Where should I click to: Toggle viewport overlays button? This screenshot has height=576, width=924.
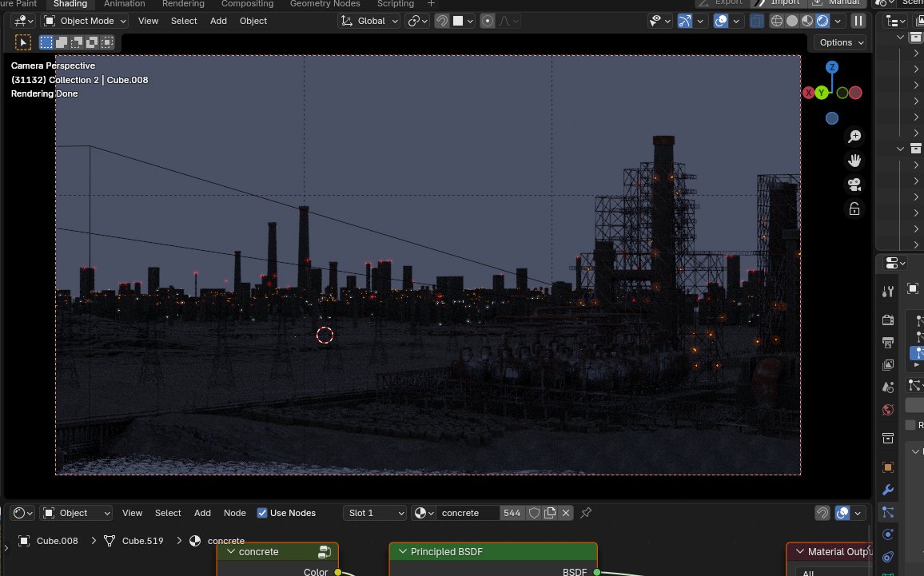(721, 22)
